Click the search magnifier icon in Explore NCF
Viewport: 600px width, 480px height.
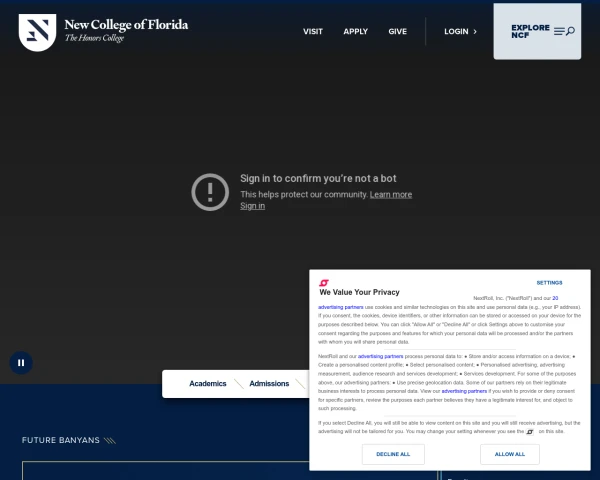(570, 31)
